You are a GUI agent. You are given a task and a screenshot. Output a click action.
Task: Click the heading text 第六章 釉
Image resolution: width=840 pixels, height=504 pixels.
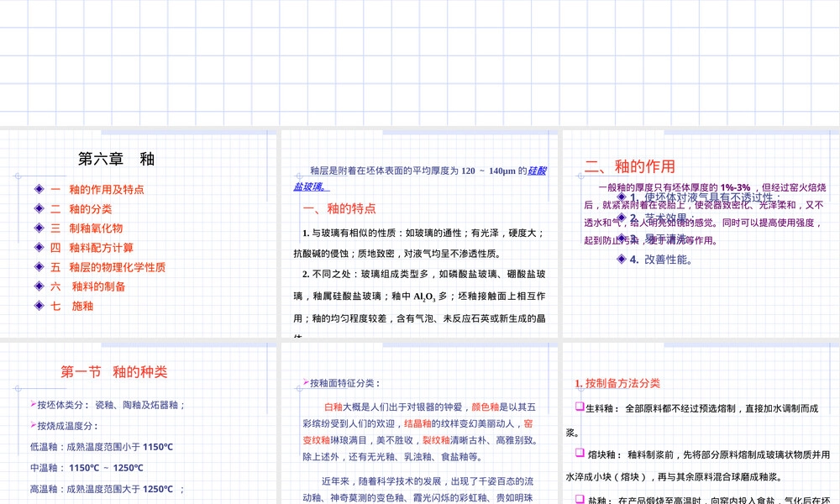click(116, 159)
